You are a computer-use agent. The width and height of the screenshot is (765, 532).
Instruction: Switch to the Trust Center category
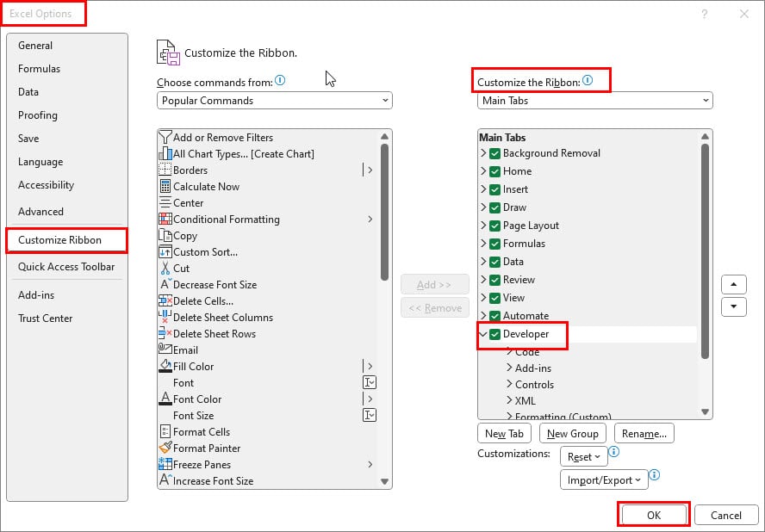click(46, 319)
